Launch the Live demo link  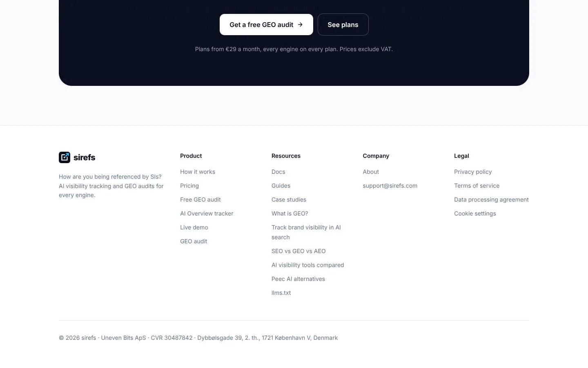pyautogui.click(x=194, y=227)
